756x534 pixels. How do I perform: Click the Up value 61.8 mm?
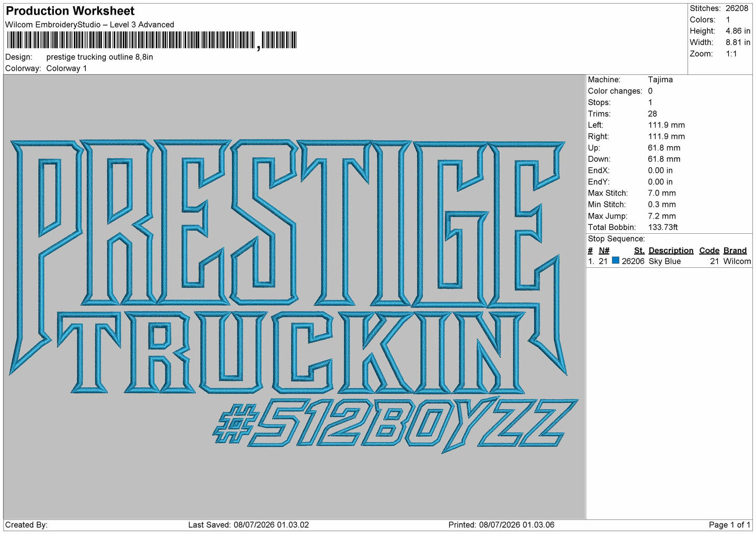pyautogui.click(x=664, y=148)
